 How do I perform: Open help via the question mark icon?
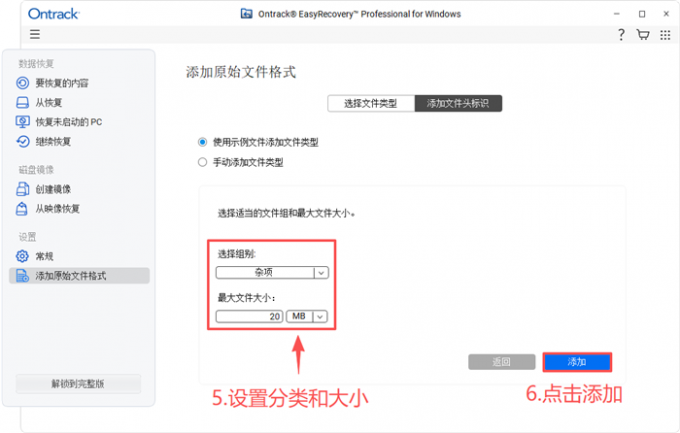[x=621, y=34]
